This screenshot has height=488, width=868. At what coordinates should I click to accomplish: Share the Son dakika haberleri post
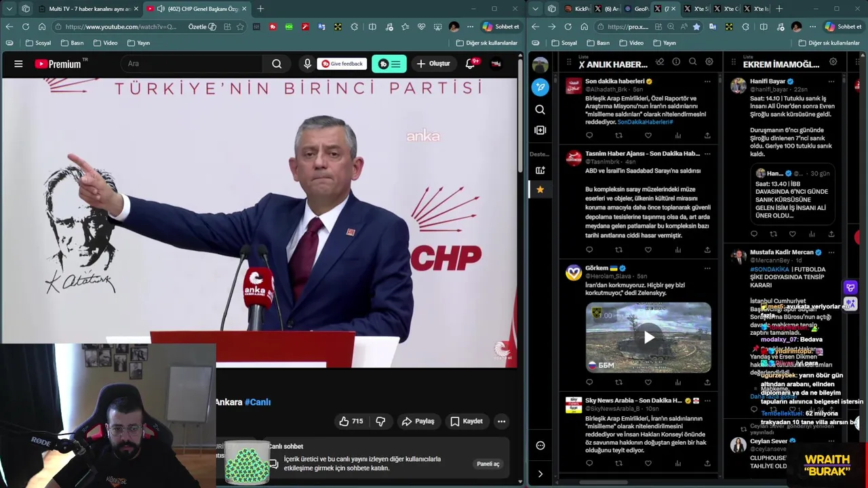[x=707, y=136]
